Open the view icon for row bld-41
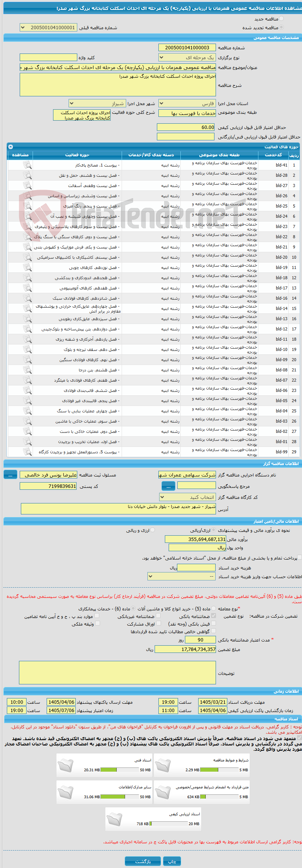The width and height of the screenshot is (302, 868). 27,165
